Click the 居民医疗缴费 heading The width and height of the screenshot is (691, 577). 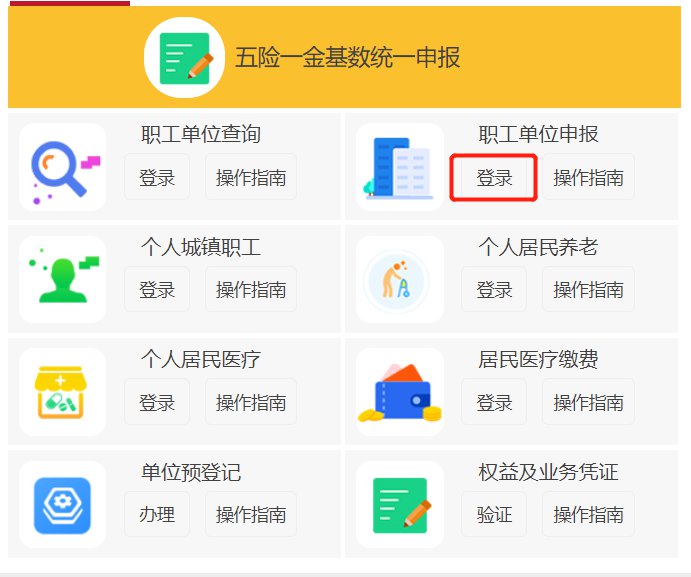click(x=538, y=359)
